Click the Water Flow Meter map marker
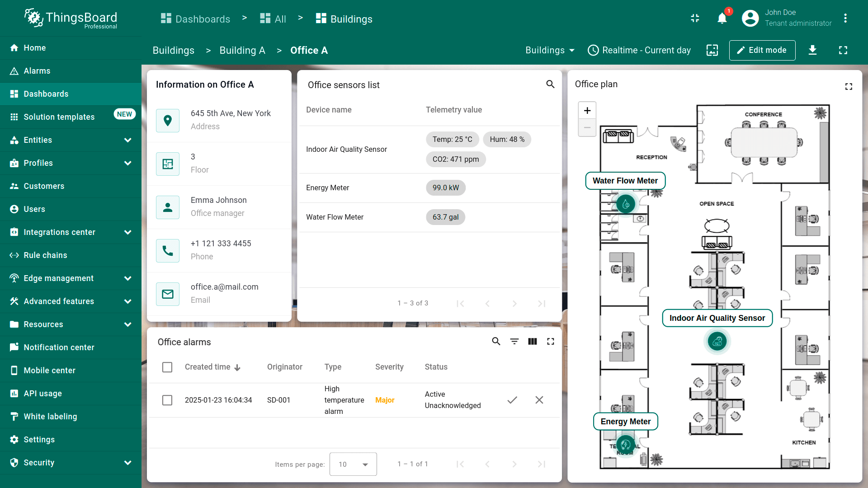The width and height of the screenshot is (868, 488). click(x=626, y=204)
